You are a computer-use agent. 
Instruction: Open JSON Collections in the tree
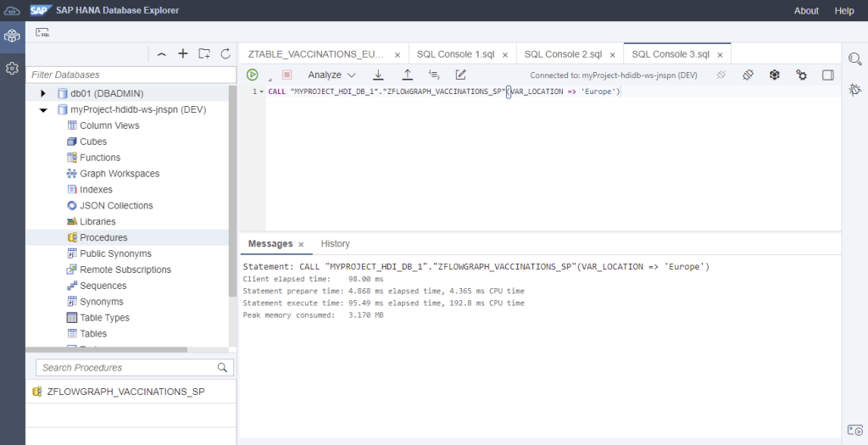(x=116, y=205)
